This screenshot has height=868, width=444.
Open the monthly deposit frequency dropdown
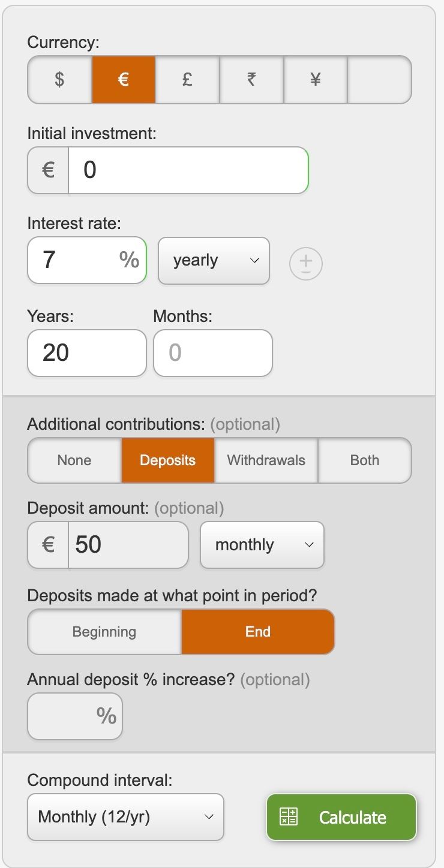point(262,545)
